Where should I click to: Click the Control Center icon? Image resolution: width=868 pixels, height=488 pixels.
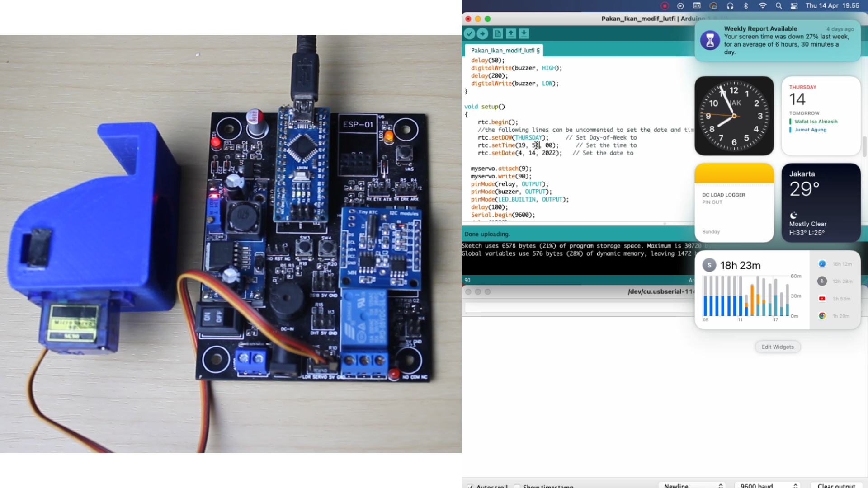(x=794, y=6)
